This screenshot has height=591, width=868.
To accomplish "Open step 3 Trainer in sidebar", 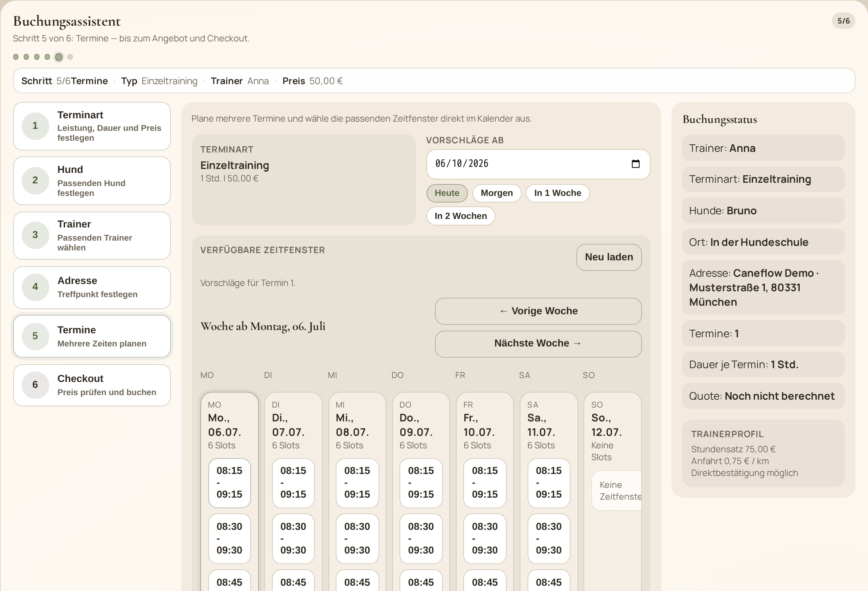I will [x=92, y=235].
